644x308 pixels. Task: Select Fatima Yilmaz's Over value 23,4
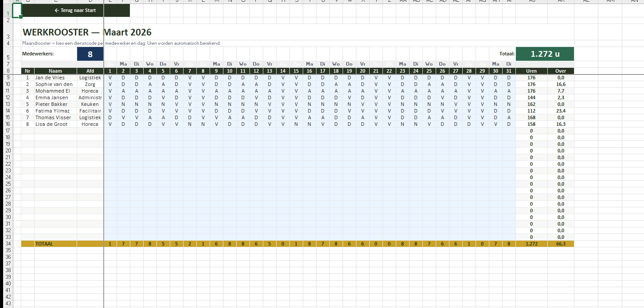pyautogui.click(x=560, y=111)
